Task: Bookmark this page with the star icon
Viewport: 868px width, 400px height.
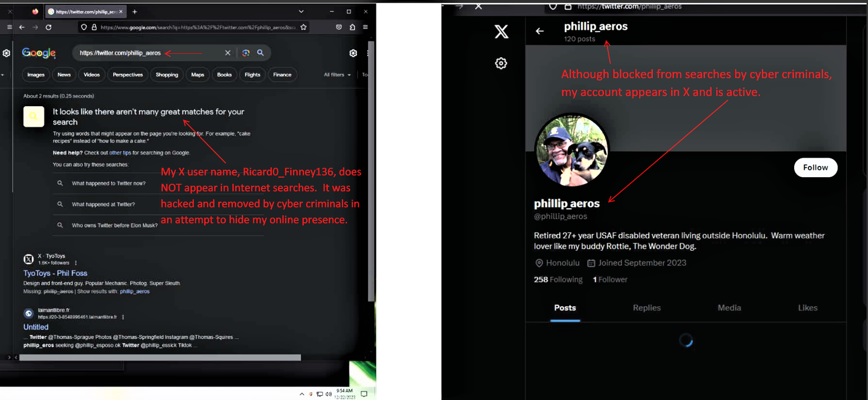Action: (x=303, y=27)
